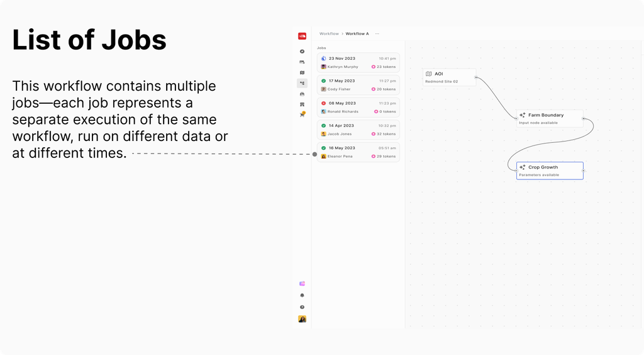Screen dimensions: 644x355
Task: Open the help question mark icon
Action: [302, 307]
